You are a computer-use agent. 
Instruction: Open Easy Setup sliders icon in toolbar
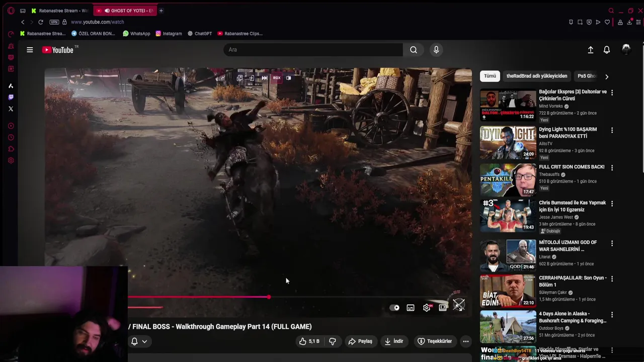tap(638, 22)
